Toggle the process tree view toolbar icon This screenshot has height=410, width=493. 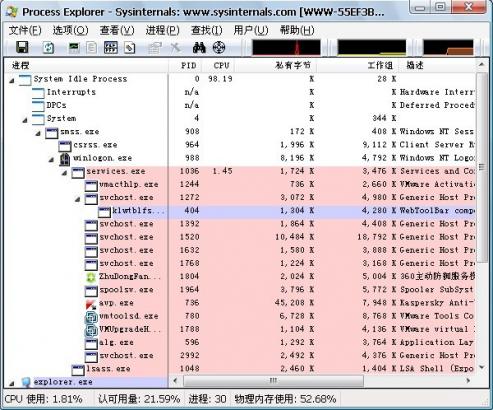point(111,48)
